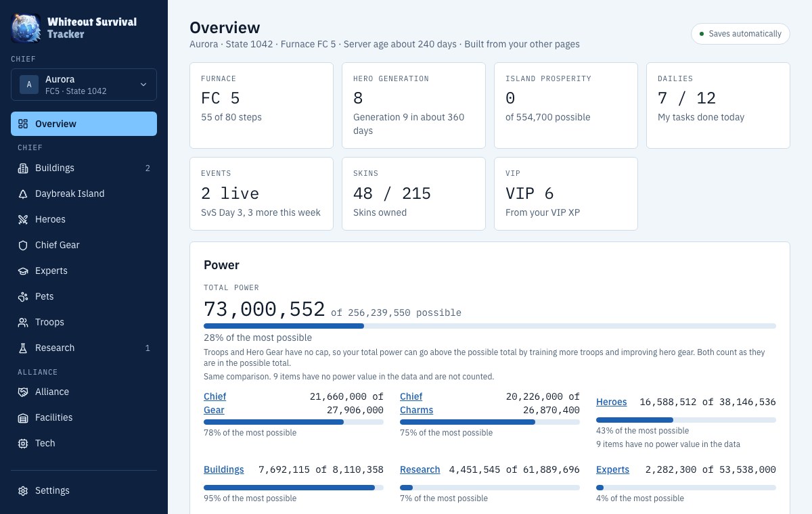Image resolution: width=812 pixels, height=514 pixels.
Task: Click the Furnace FC 5 card
Action: tap(261, 106)
